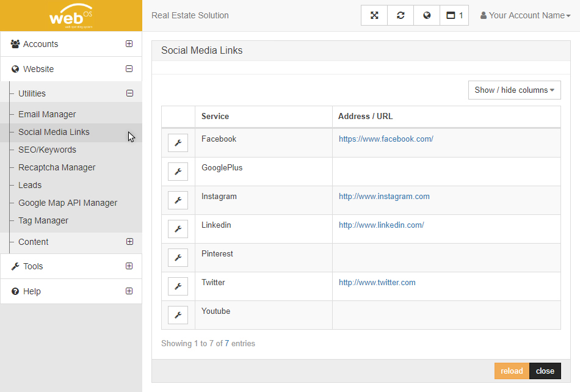The width and height of the screenshot is (580, 392).
Task: Edit Facebook row with wrench icon
Action: click(x=178, y=143)
